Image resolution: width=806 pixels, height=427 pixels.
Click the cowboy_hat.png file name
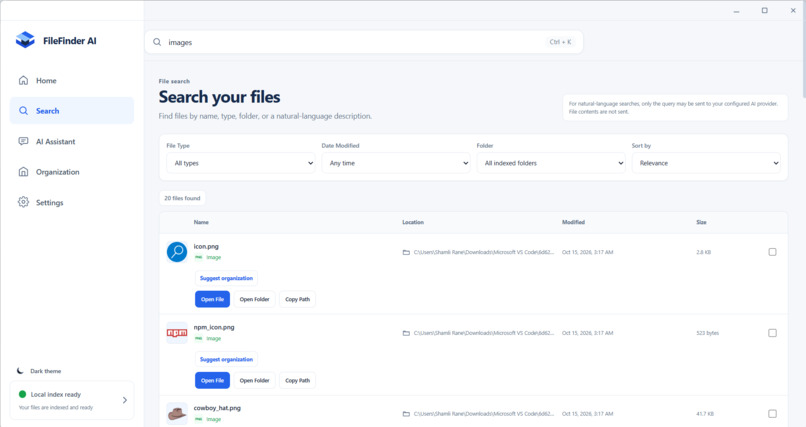coord(217,407)
